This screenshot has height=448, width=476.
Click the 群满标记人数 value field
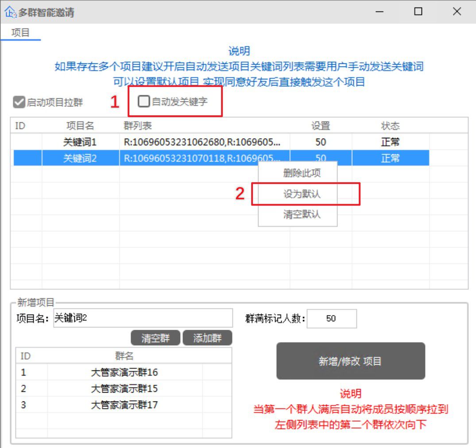332,318
